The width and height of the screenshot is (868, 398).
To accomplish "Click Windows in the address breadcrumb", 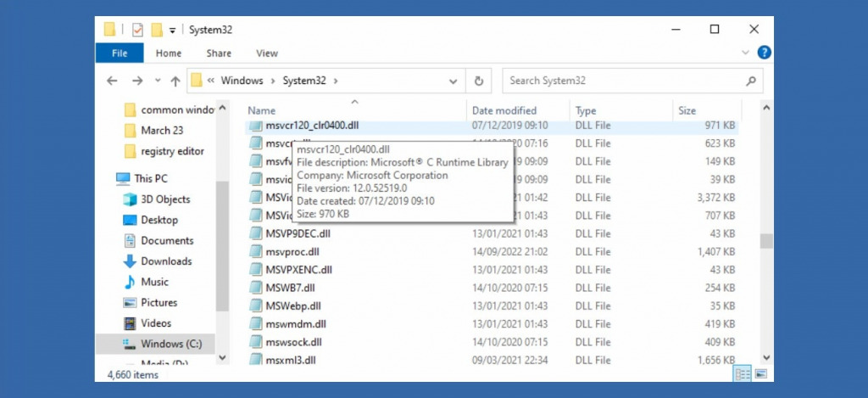I will click(242, 81).
